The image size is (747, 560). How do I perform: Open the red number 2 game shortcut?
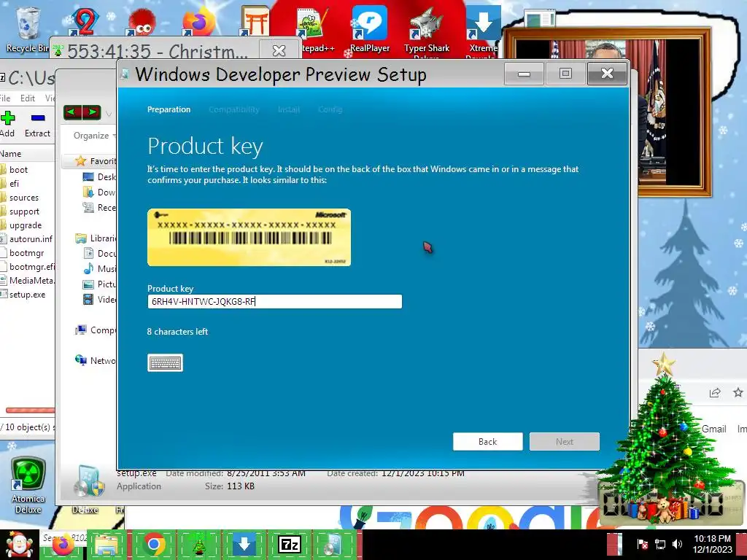pyautogui.click(x=85, y=21)
